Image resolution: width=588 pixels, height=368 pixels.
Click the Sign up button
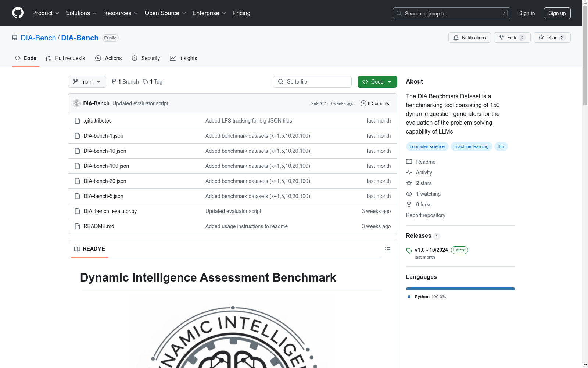point(557,13)
